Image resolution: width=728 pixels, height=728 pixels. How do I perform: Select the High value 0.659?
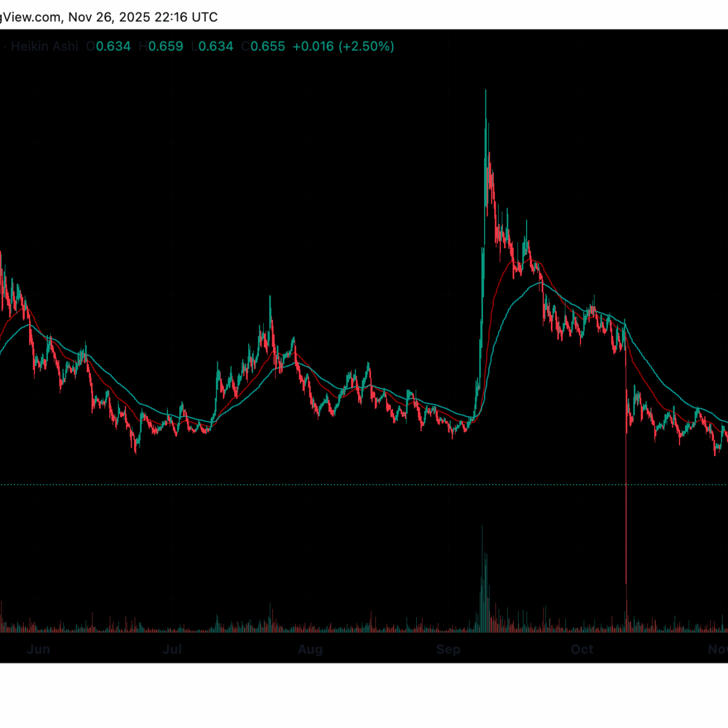coord(166,46)
